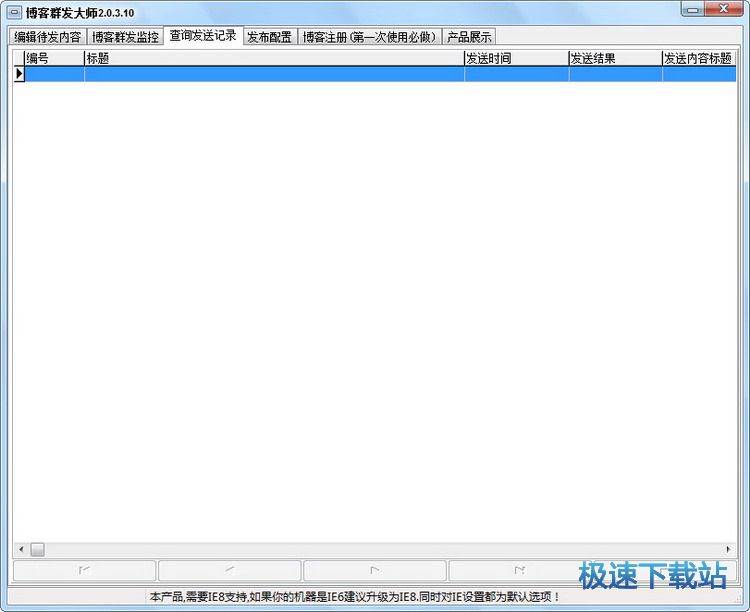Click the current row indicator arrow

(x=18, y=74)
